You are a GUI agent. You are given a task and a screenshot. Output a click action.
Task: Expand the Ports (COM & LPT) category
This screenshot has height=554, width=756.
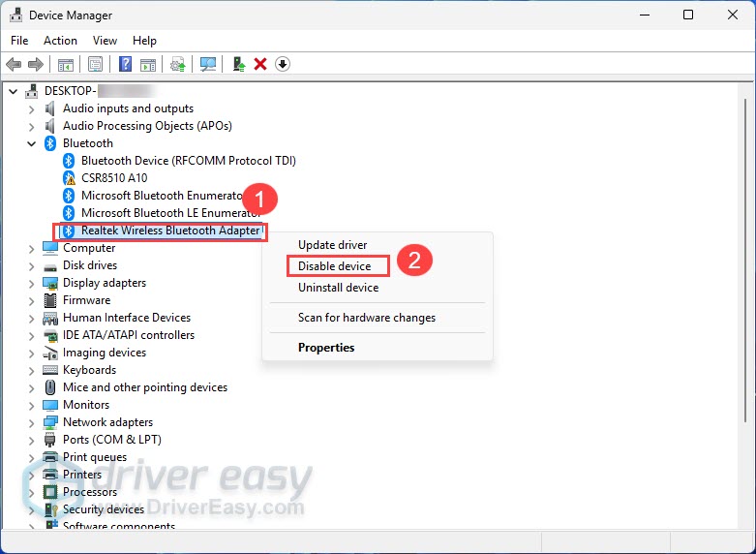[x=31, y=441]
